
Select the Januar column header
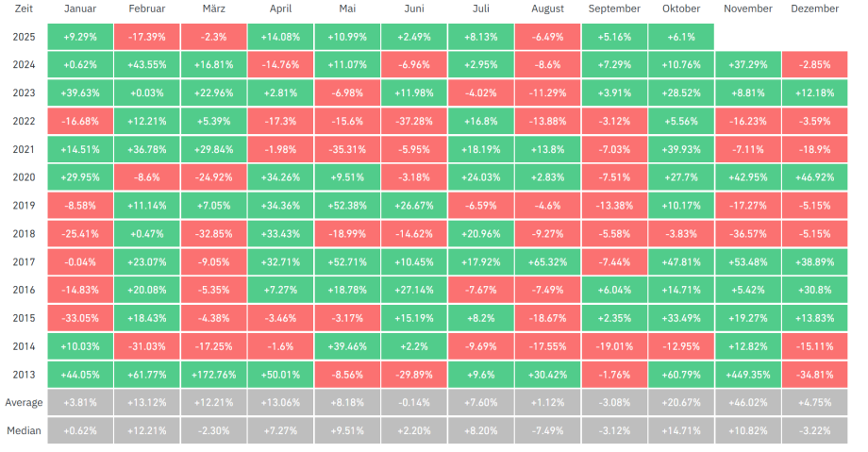tap(80, 8)
